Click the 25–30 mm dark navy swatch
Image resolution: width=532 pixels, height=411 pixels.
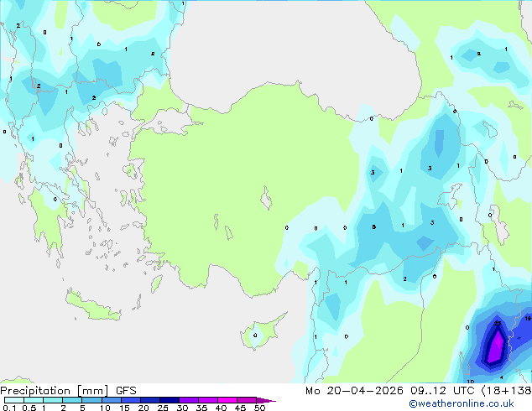[169, 400]
